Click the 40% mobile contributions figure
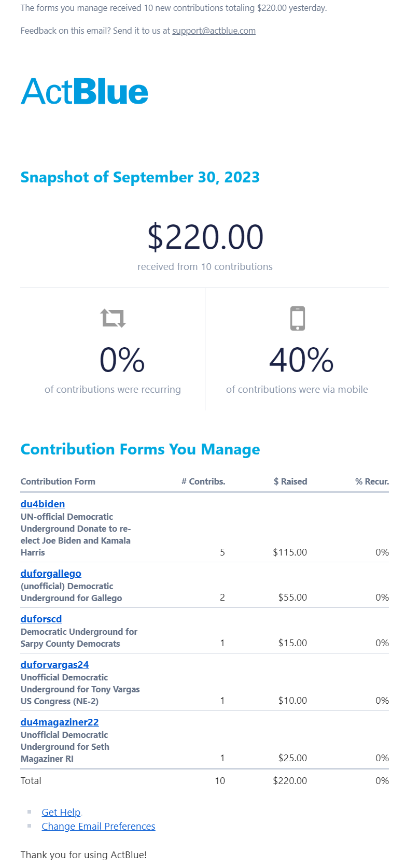 click(301, 360)
